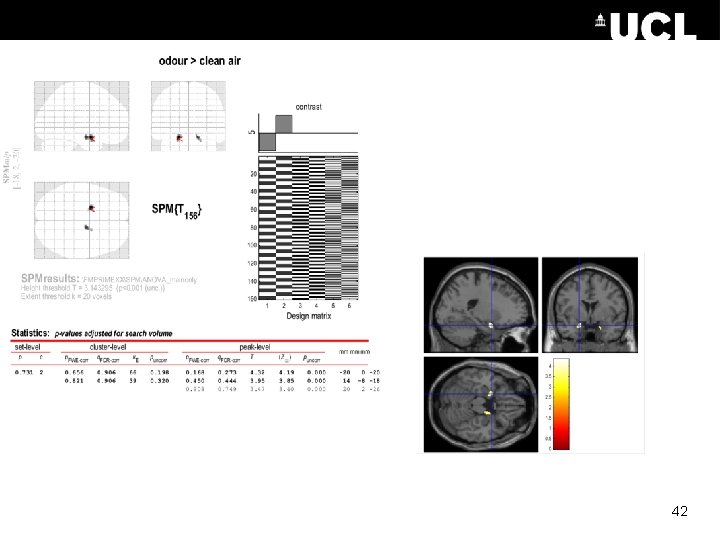The height and width of the screenshot is (540, 720).
Task: Click the coronal glass brain projection
Action: point(188,116)
